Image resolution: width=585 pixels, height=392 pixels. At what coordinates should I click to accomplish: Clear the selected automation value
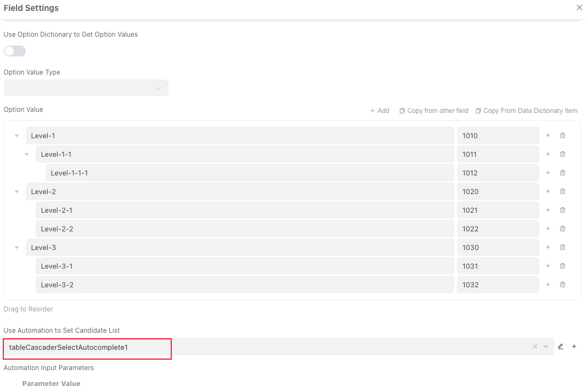(535, 346)
